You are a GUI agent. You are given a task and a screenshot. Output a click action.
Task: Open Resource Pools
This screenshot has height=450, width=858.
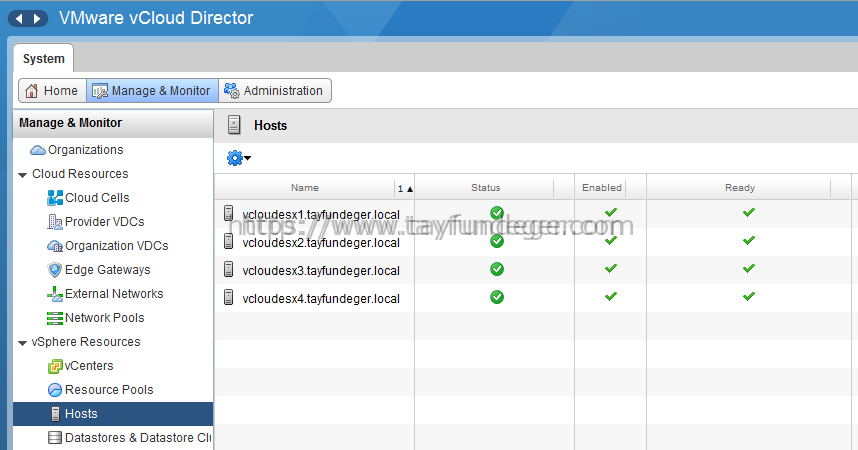coord(109,390)
